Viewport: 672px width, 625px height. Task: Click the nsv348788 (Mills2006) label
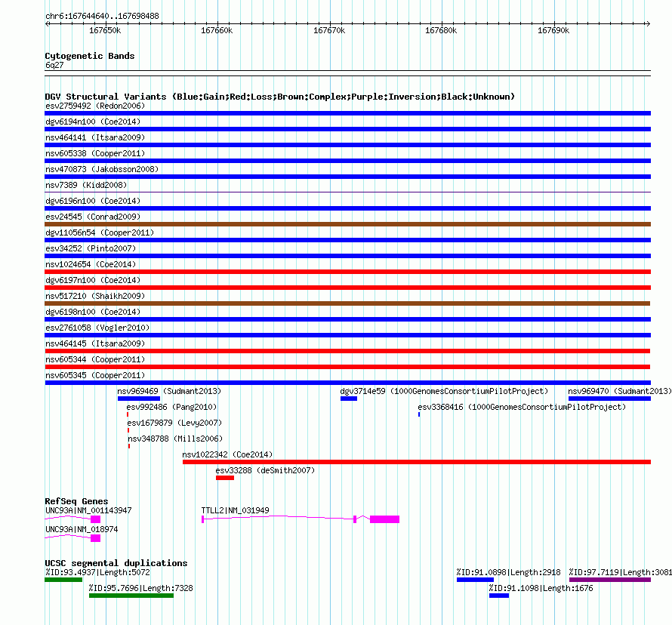point(175,439)
